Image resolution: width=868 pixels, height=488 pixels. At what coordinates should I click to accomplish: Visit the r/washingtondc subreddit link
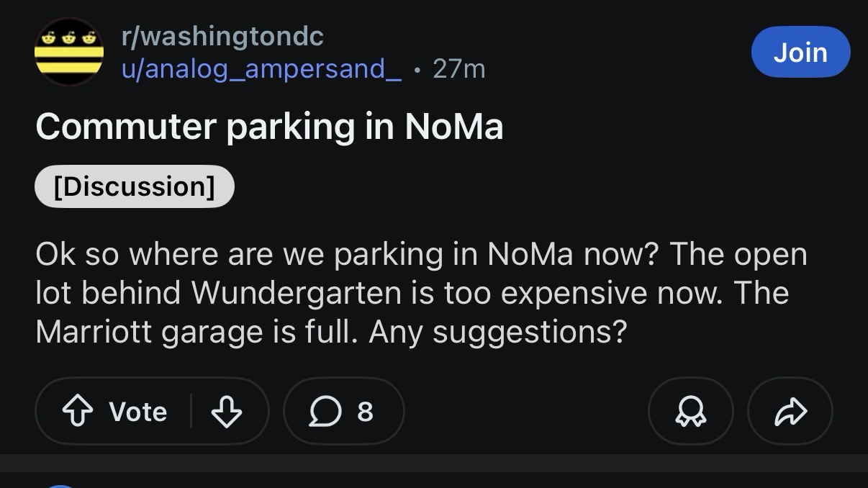pyautogui.click(x=222, y=36)
